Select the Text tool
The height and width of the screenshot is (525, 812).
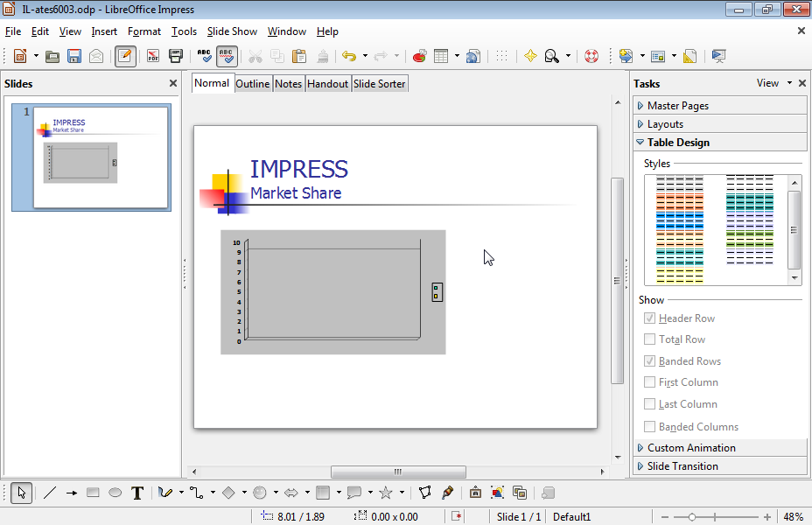137,493
